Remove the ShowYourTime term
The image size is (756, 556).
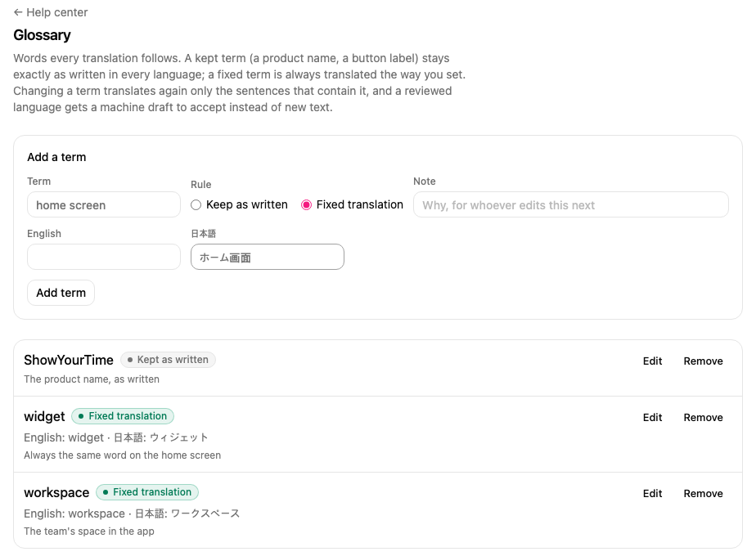(x=703, y=361)
